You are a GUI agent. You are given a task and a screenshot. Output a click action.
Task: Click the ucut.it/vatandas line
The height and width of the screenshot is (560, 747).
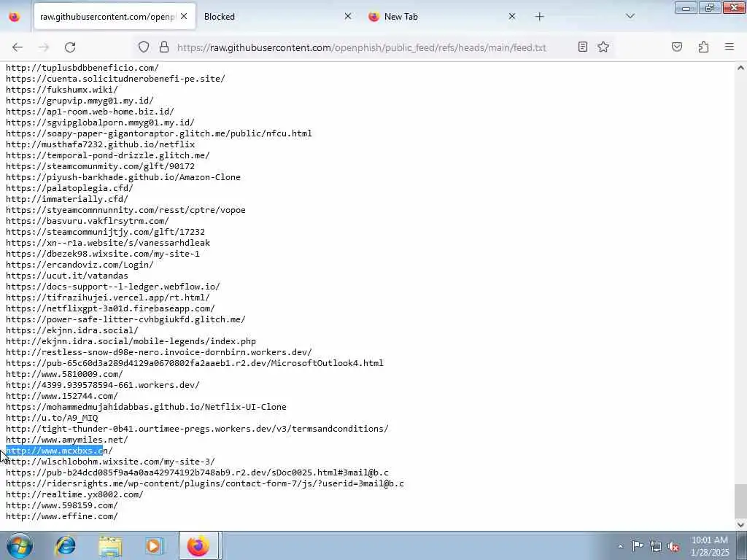[66, 276]
